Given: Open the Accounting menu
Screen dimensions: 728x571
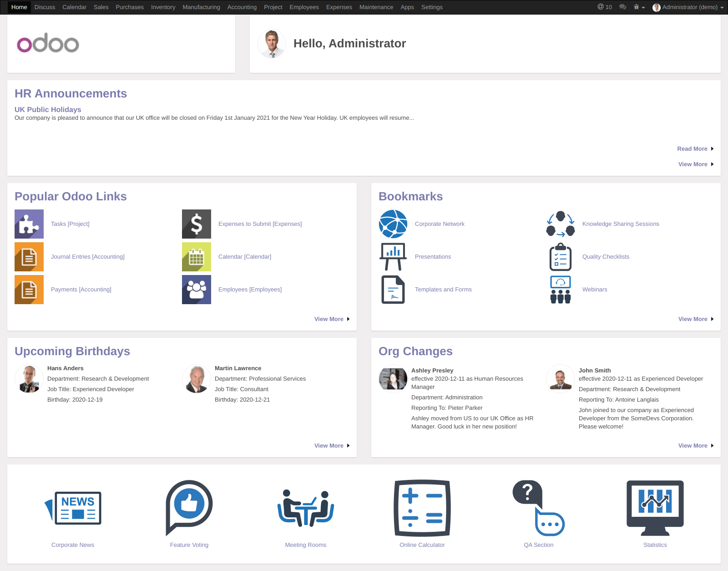Looking at the screenshot, I should (242, 7).
